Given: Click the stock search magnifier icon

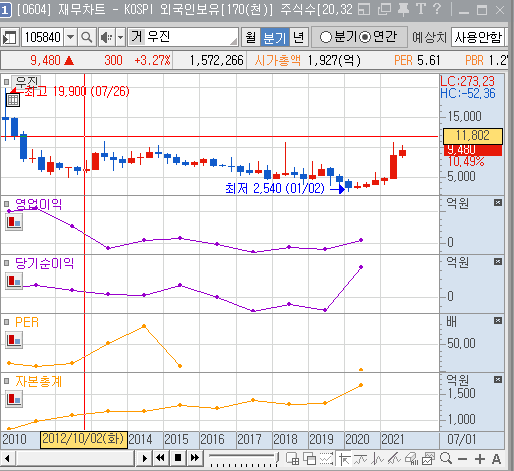Looking at the screenshot, I should click(87, 37).
